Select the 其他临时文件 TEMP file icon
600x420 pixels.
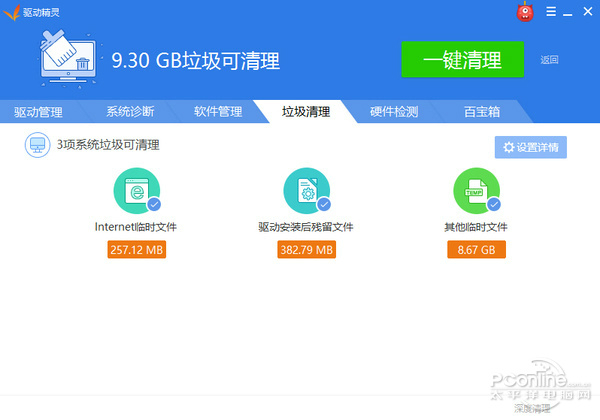point(476,190)
